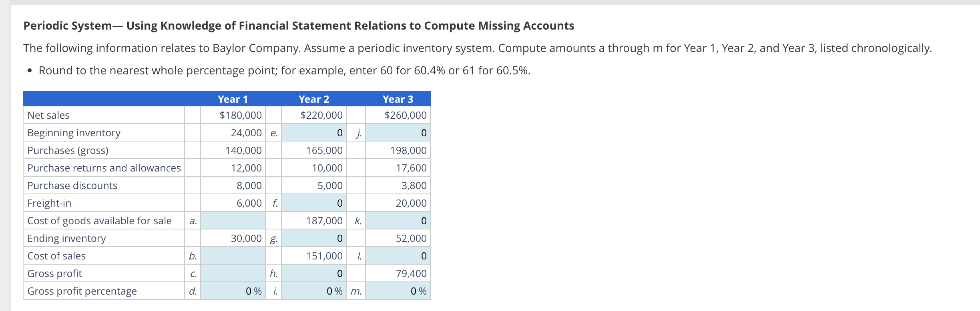Click input field d for Gross profit percentage
Viewport: 980px width, 311px height.
(232, 291)
